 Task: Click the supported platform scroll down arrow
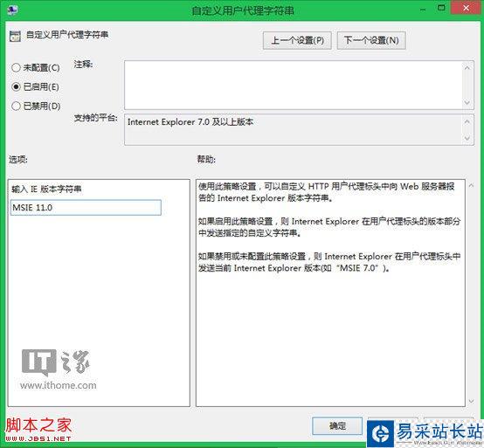coord(467,138)
